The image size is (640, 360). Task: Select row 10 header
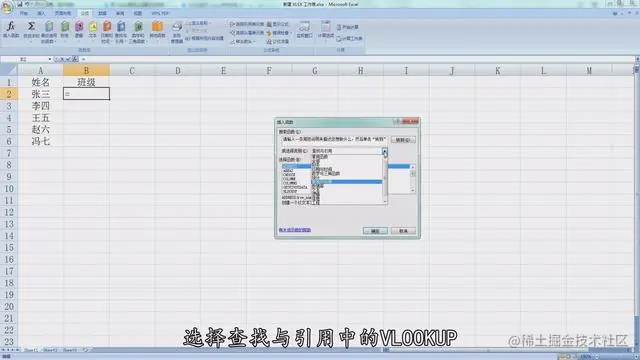pos(9,189)
